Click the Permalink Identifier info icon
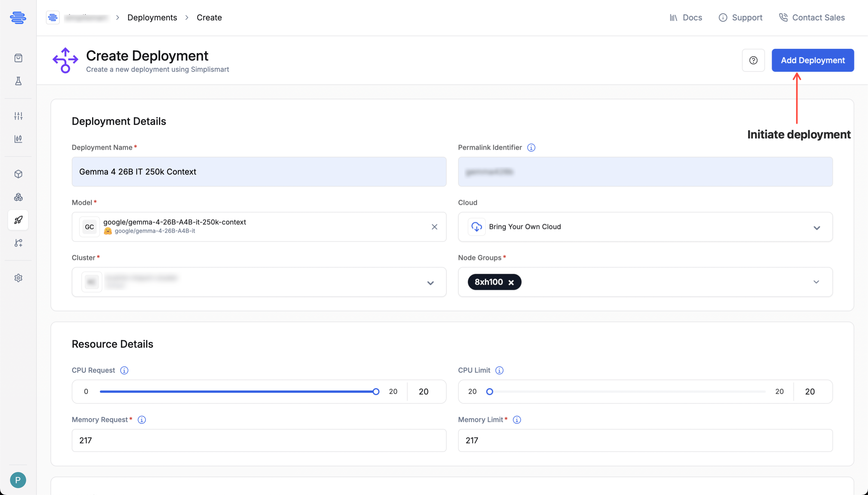The width and height of the screenshot is (868, 495). point(531,148)
